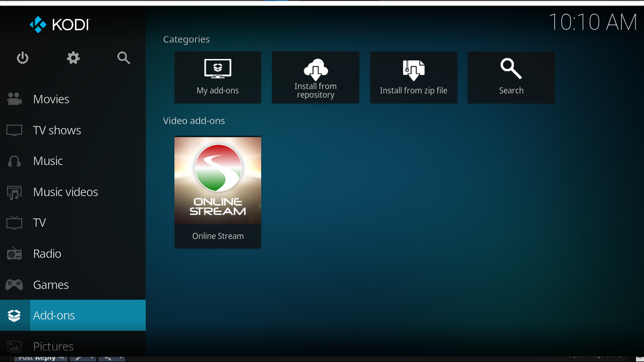Click the Music videos film icon
The image size is (644, 362).
pos(14,192)
